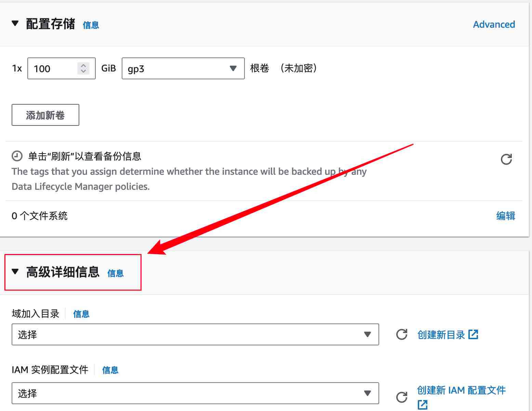Collapse the 配置存储 section triangle
Viewport: 532px width, 411px height.
pyautogui.click(x=15, y=24)
